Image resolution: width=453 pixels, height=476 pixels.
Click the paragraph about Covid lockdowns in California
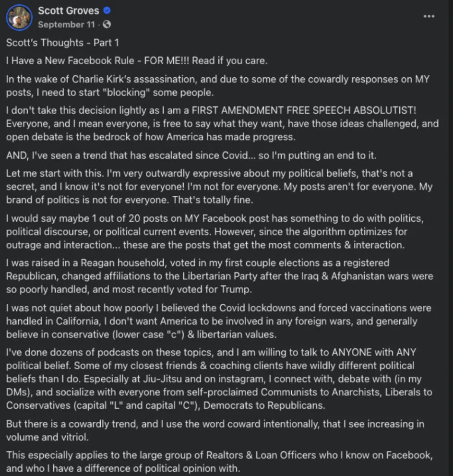click(x=216, y=321)
